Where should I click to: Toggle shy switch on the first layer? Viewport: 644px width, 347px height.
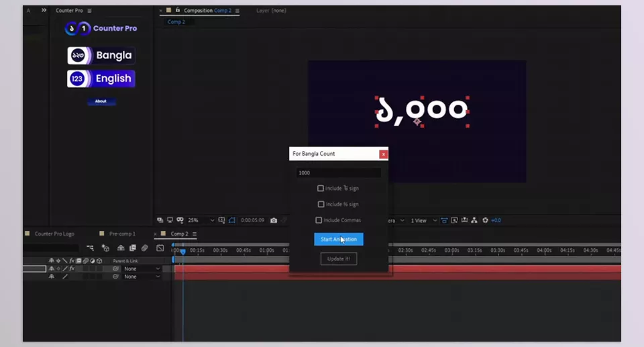click(x=52, y=269)
